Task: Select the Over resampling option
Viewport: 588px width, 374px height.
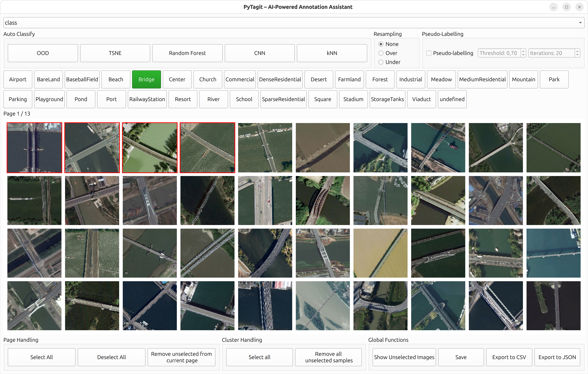Action: [x=381, y=53]
